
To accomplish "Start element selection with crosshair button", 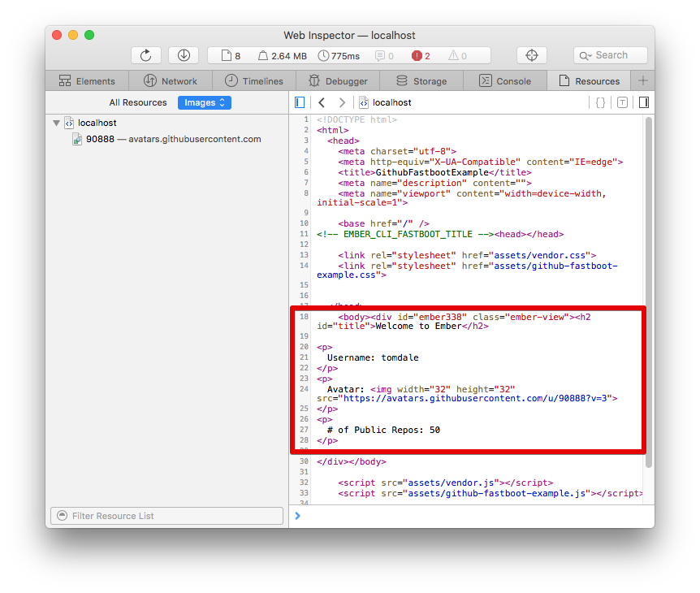I will point(532,55).
